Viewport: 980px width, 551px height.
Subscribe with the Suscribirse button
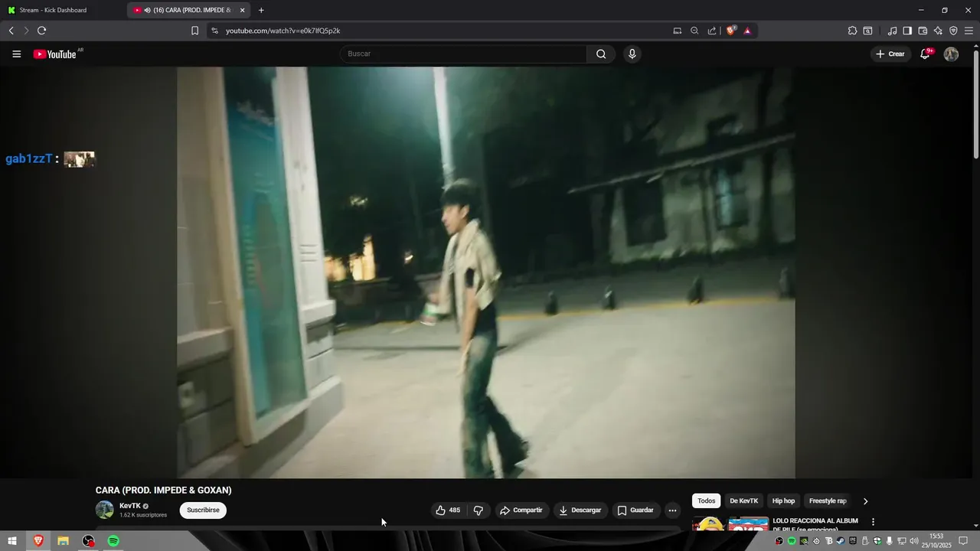click(203, 510)
